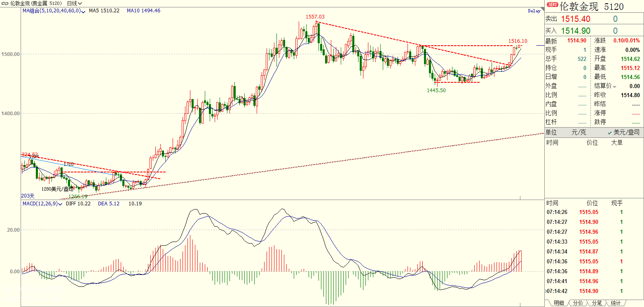Click the 1445.50 low price label

(436, 90)
